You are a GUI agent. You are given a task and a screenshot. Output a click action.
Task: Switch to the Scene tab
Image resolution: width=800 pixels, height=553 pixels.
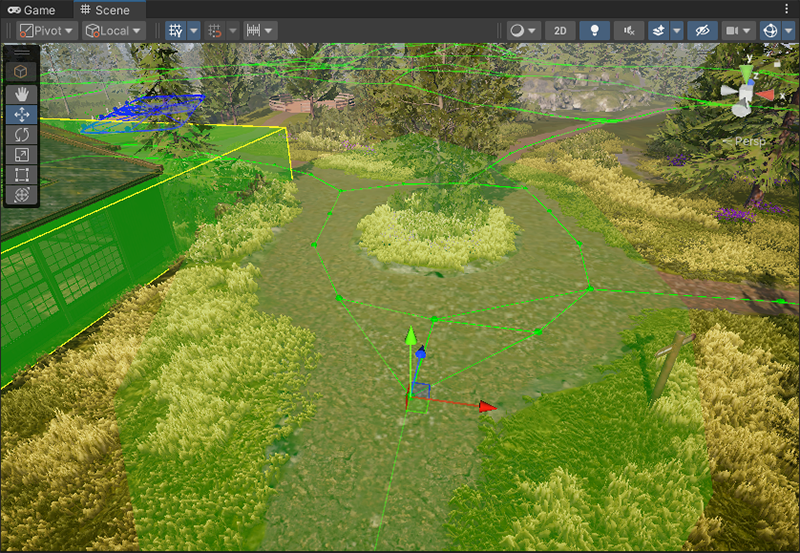point(105,10)
